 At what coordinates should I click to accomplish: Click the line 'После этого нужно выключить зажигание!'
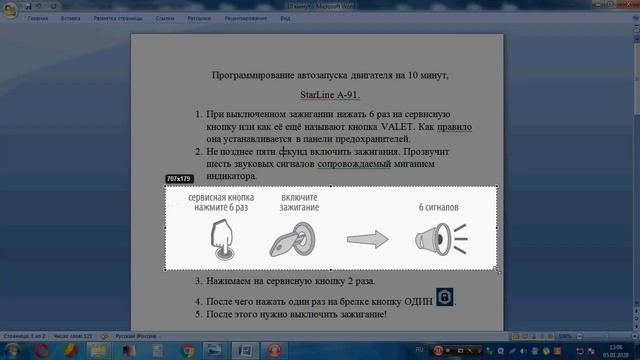point(296,314)
